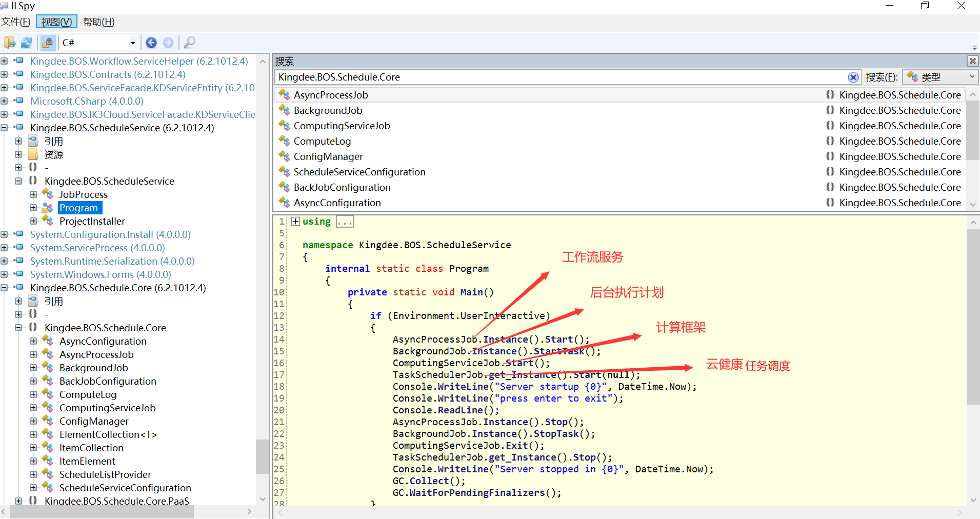Click the BackJobConfiguration class icon in the tree

[48, 381]
